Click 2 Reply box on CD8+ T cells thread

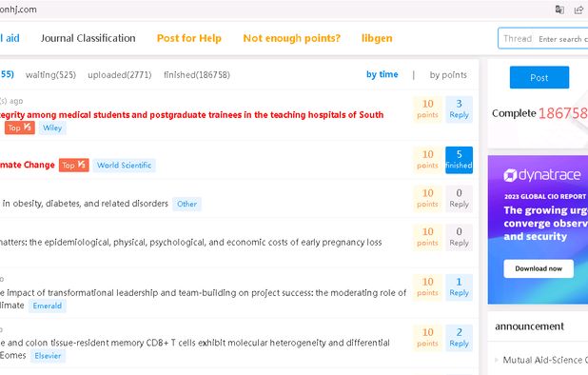[x=459, y=338]
